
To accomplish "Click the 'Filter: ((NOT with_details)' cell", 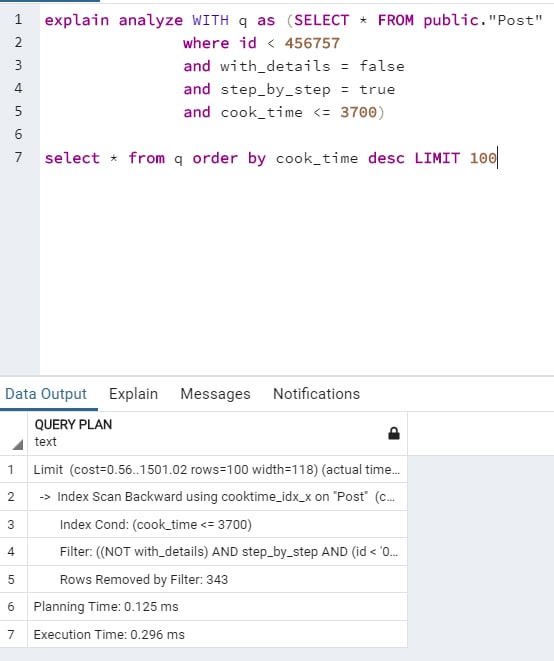I will [x=218, y=551].
